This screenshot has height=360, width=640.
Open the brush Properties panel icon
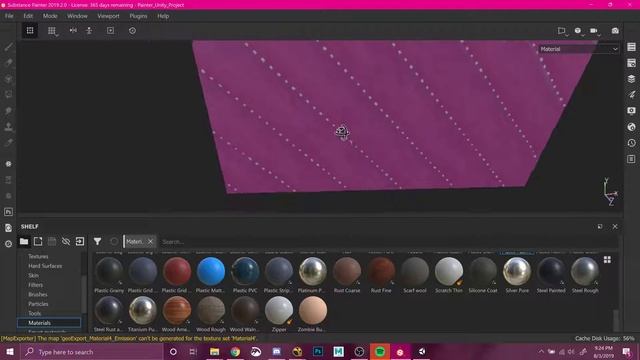coord(631,95)
